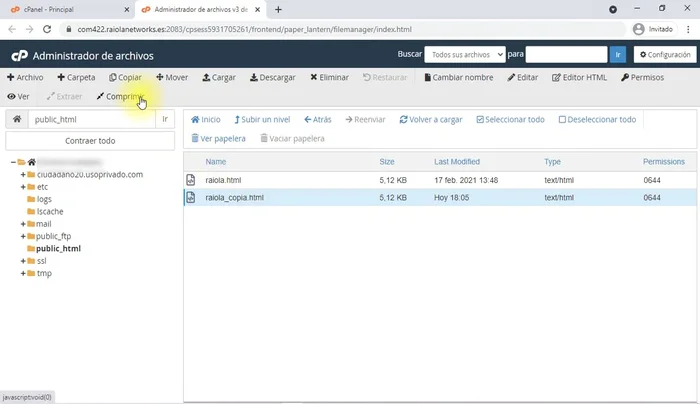This screenshot has height=404, width=700.
Task: Click the home icon beside path field
Action: point(17,119)
